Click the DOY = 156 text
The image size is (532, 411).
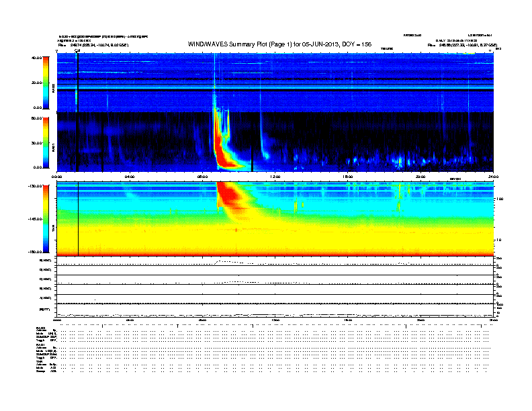(357, 44)
